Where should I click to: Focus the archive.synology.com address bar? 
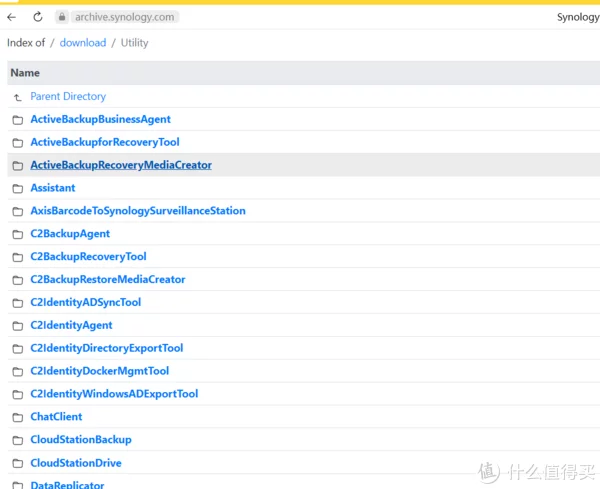point(124,17)
